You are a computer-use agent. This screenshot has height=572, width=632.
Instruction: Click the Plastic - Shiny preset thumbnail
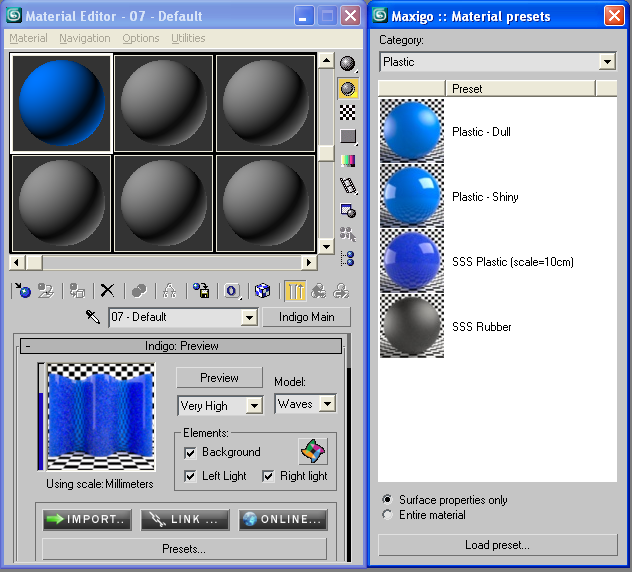click(x=412, y=196)
